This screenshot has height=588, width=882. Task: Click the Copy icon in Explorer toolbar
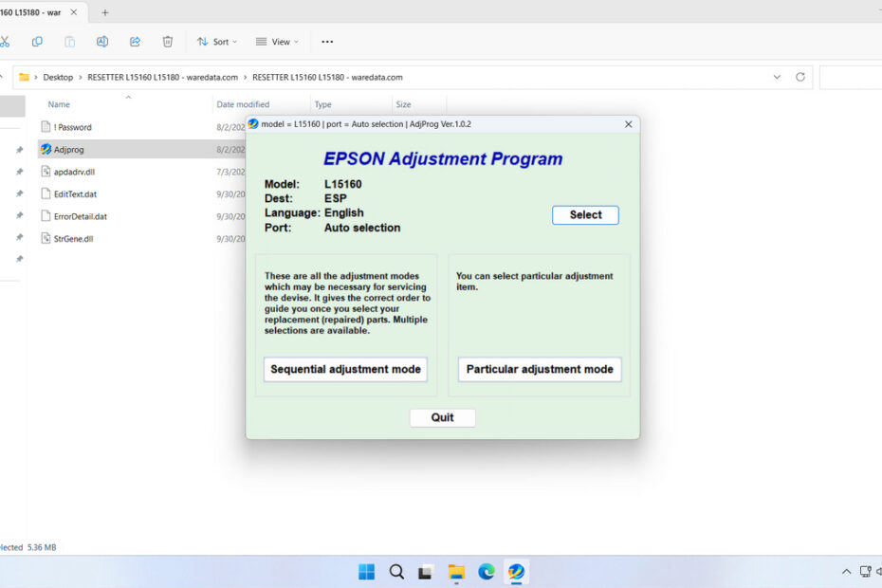[37, 42]
